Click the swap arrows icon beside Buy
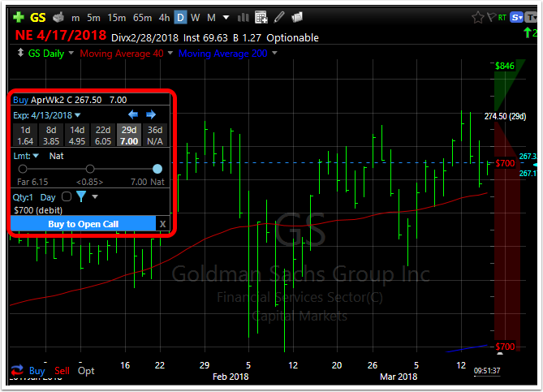Image resolution: width=543 pixels, height=392 pixels. pos(17,371)
